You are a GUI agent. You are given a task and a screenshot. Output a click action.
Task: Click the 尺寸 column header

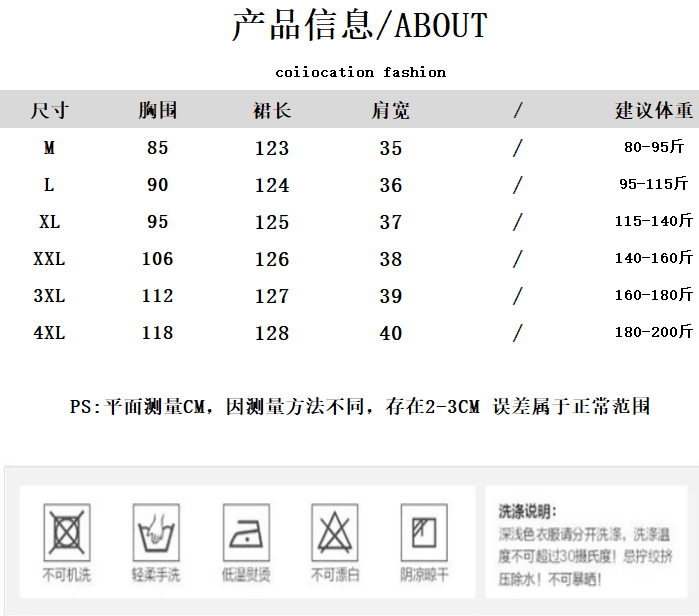click(x=49, y=110)
